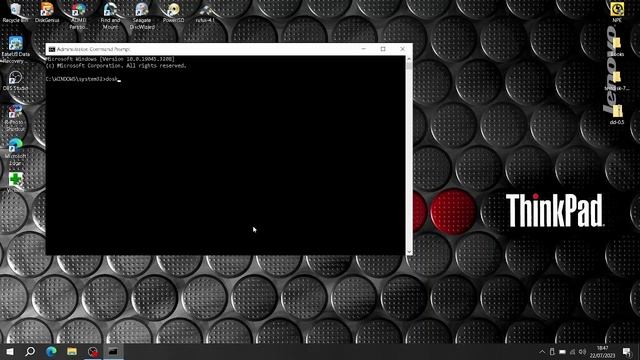Open the Action Center notifications
Image resolution: width=640 pixels, height=360 pixels.
[x=627, y=352]
